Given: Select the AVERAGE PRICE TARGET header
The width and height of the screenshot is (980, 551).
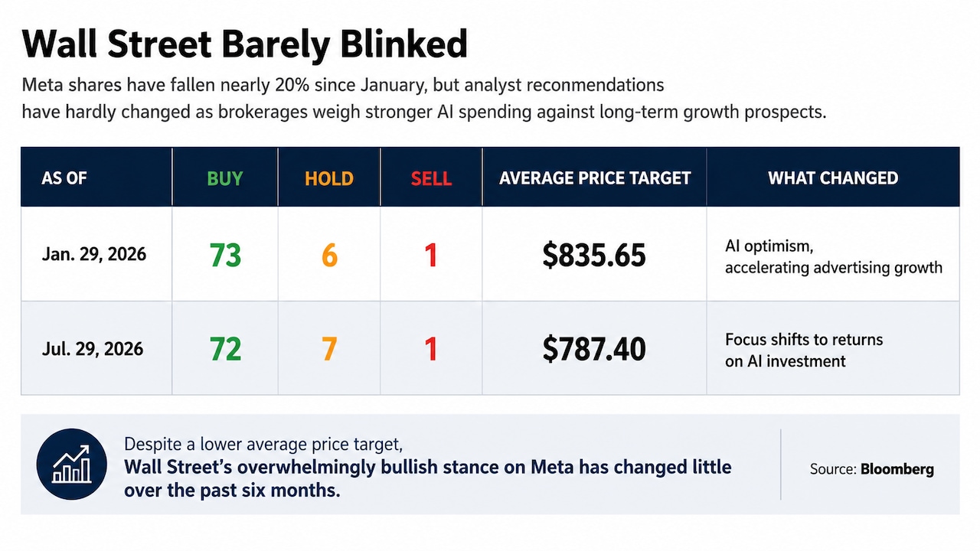Looking at the screenshot, I should point(595,178).
